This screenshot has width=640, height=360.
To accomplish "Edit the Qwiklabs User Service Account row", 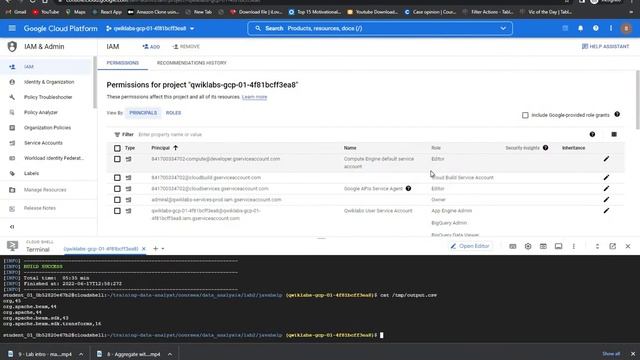I will [606, 211].
